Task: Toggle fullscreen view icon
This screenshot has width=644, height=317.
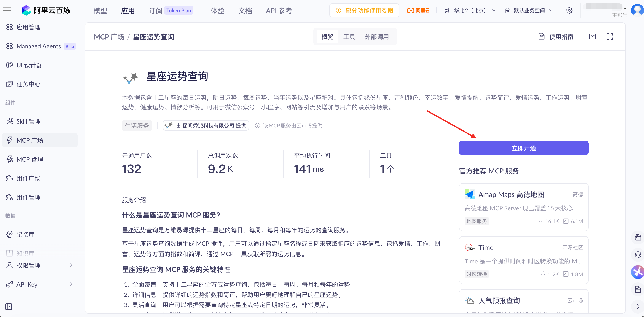Action: click(610, 37)
